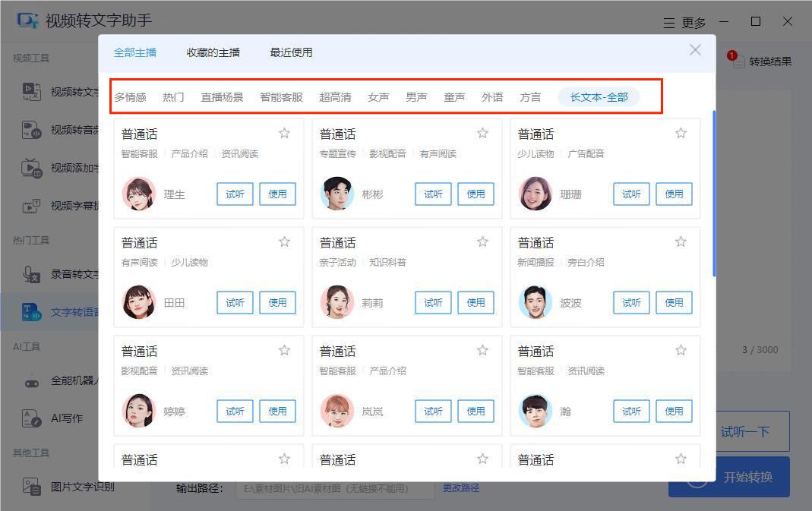812x511 pixels.
Task: Filter voices by 多情感
Action: (131, 97)
